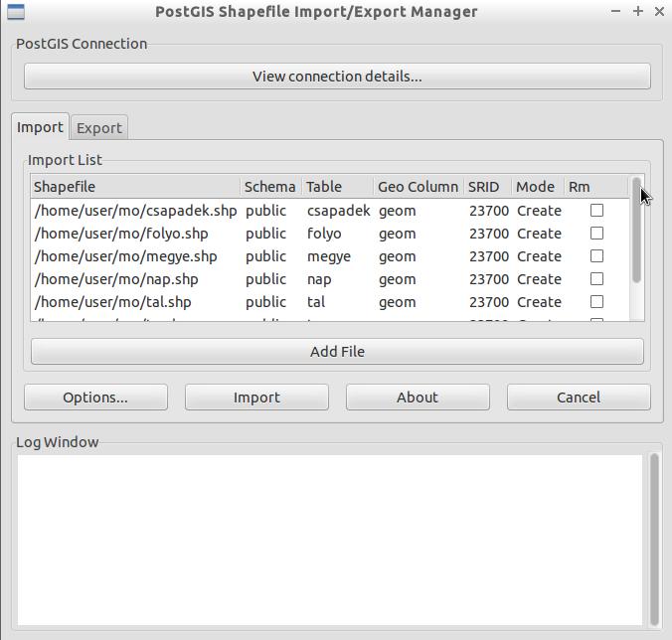This screenshot has width=672, height=640.
Task: Click the csapadek table name cell
Action: coord(339,211)
